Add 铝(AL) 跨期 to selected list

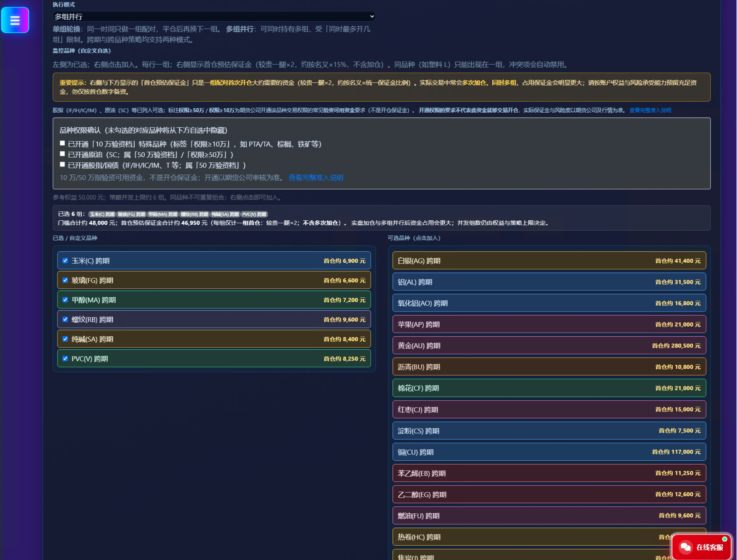click(549, 282)
